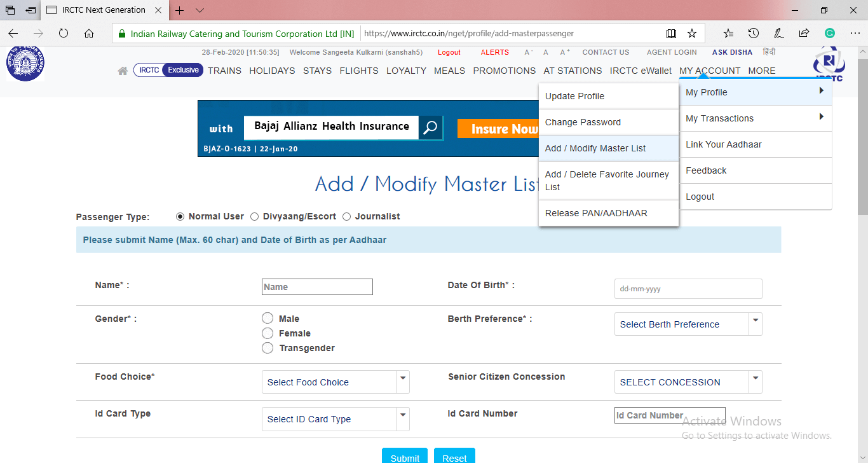Click the Name input field

pos(317,287)
